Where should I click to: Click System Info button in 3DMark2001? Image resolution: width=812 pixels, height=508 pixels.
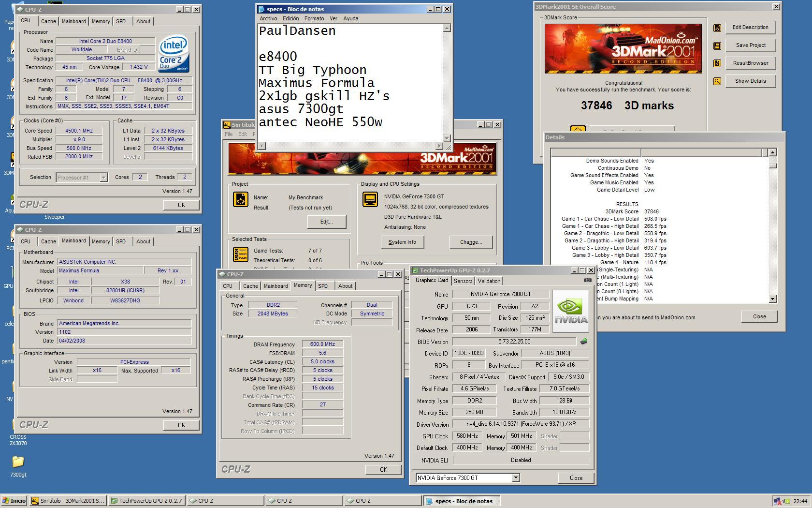pyautogui.click(x=402, y=242)
